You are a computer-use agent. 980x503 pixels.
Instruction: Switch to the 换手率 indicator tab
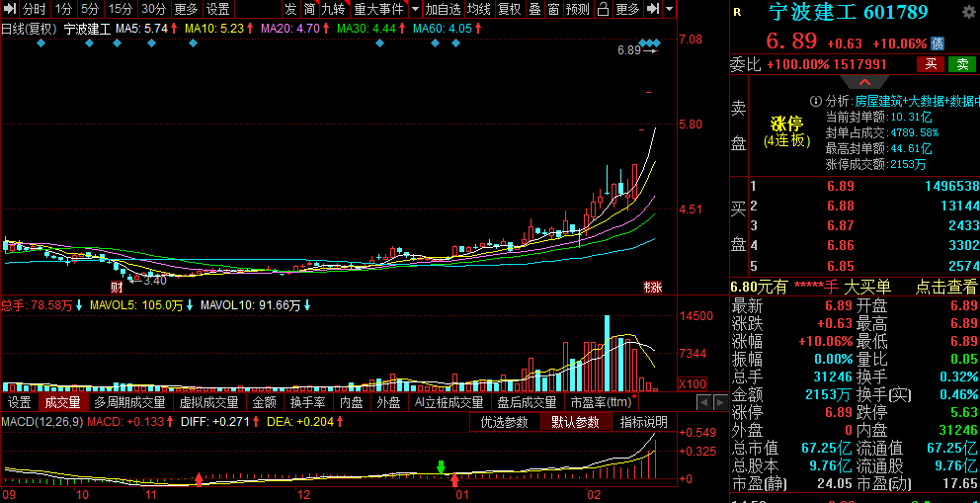tap(307, 402)
